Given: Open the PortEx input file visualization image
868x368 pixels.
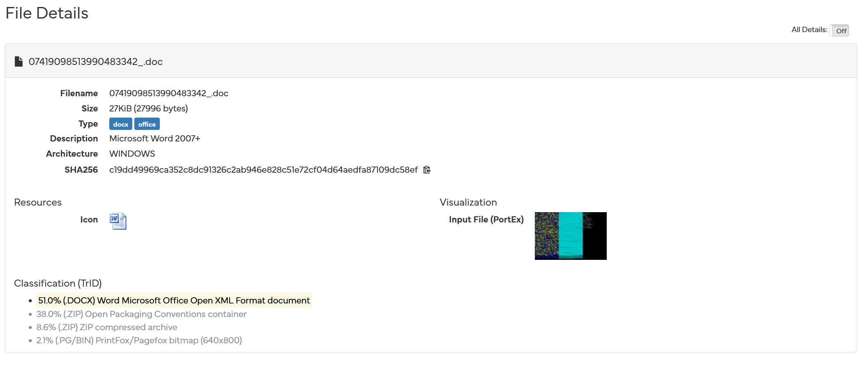Looking at the screenshot, I should click(x=570, y=236).
